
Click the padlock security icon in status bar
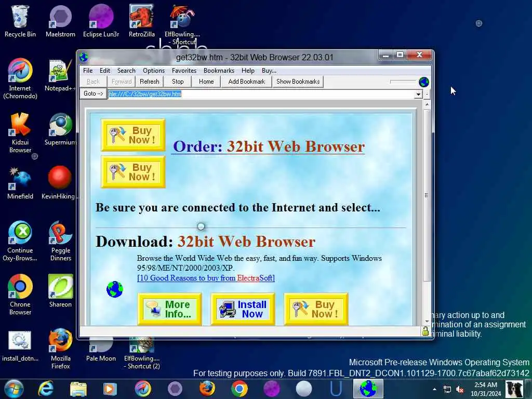pos(425,331)
